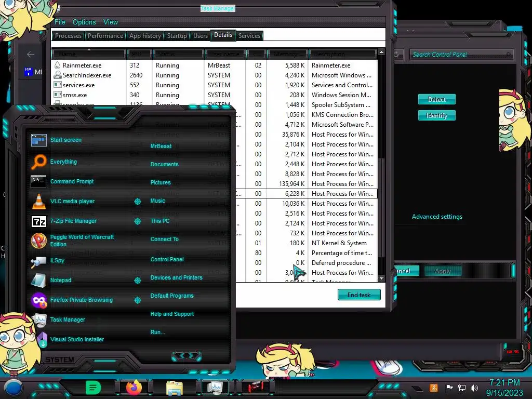532x399 pixels.
Task: Select the smss.exe process row
Action: click(x=215, y=95)
